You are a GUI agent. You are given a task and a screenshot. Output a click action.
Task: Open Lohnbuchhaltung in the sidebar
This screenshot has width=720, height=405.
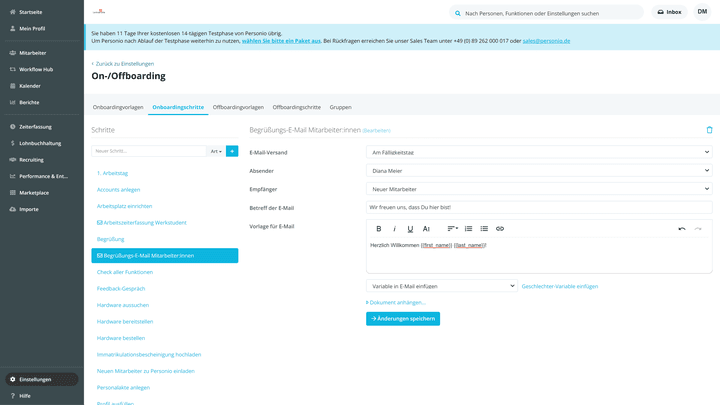[39, 143]
